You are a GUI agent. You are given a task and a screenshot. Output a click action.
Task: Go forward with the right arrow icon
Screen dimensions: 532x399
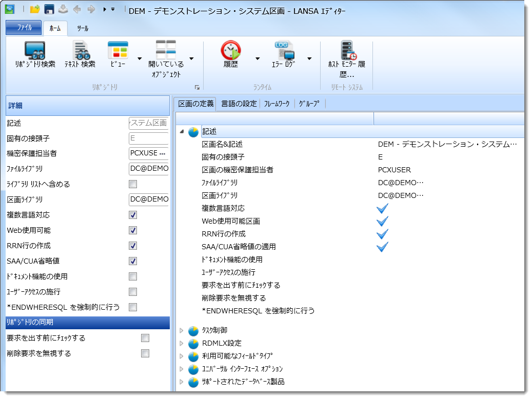tap(91, 9)
